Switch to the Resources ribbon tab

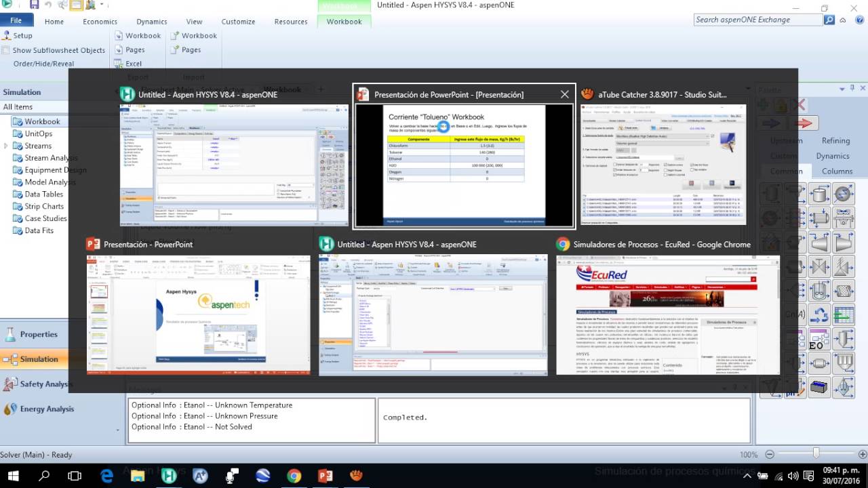point(291,22)
